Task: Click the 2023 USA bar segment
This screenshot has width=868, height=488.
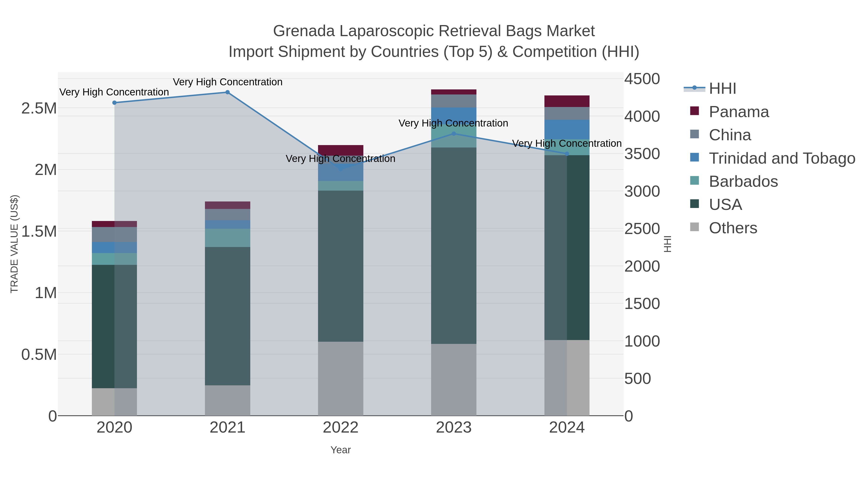Action: [x=454, y=246]
